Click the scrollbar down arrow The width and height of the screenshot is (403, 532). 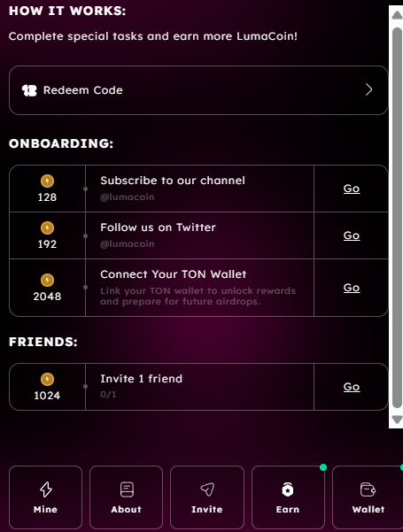[x=397, y=420]
